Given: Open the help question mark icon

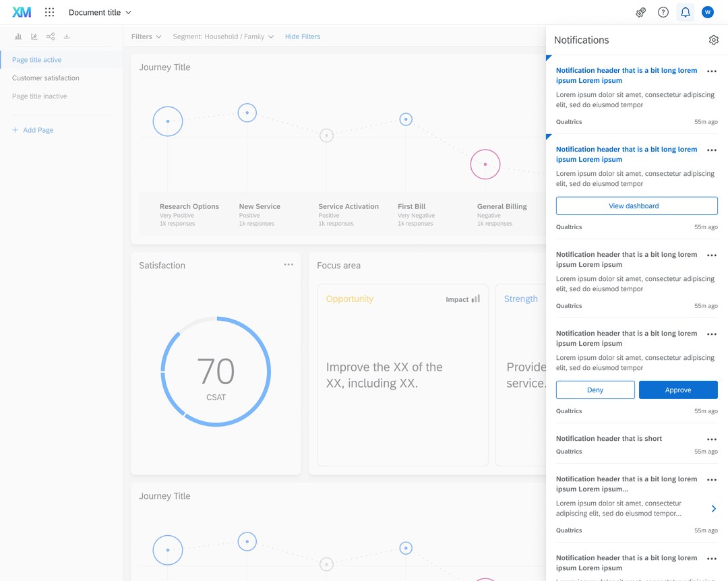Looking at the screenshot, I should [x=663, y=13].
